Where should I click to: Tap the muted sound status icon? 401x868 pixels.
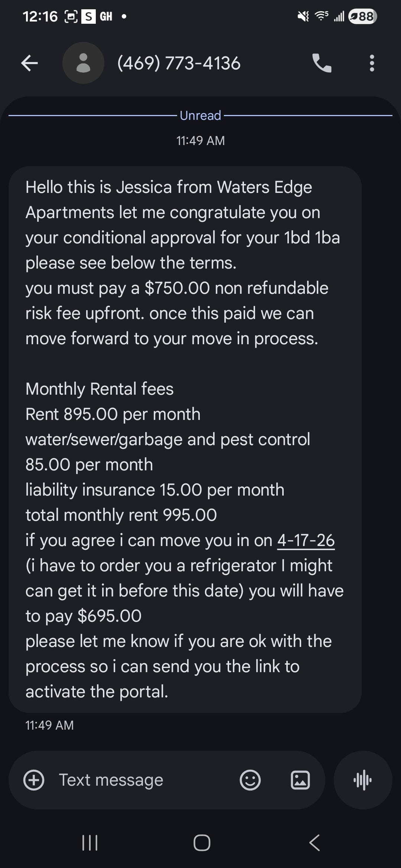click(303, 16)
